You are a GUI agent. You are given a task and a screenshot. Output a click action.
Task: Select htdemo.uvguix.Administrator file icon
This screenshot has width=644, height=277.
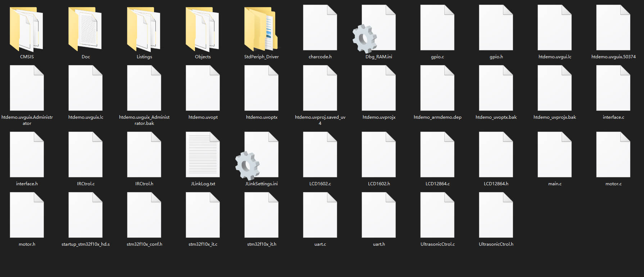pos(27,88)
